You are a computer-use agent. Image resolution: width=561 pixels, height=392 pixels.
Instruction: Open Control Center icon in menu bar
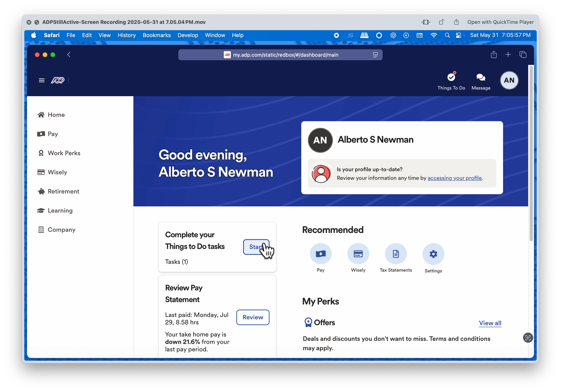pos(458,35)
